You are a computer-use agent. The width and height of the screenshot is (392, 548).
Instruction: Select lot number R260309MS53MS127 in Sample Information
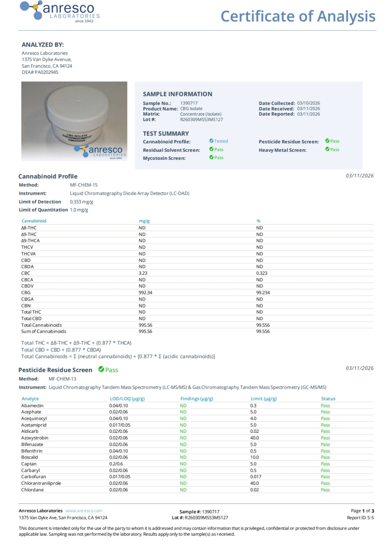[201, 120]
